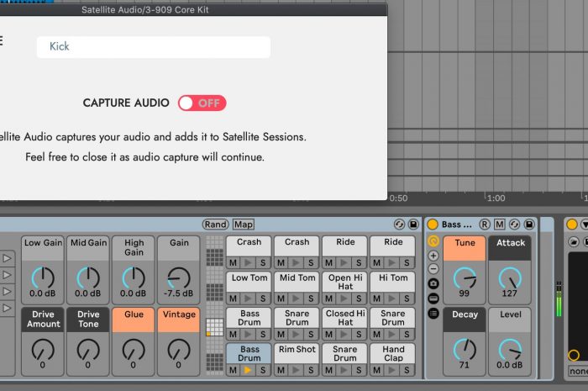Preview the Closed Hi Hat pad play icon
This screenshot has width=588, height=391.
click(x=344, y=335)
